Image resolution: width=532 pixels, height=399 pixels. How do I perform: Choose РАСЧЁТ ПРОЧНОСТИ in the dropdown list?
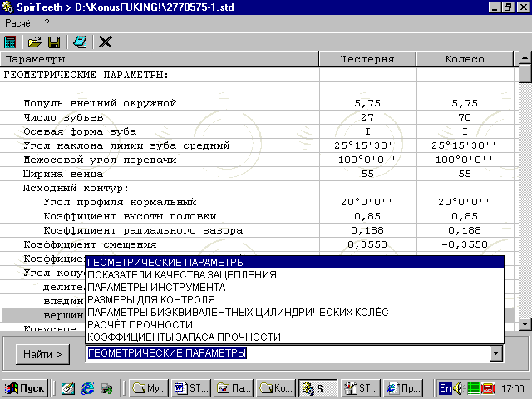click(140, 324)
